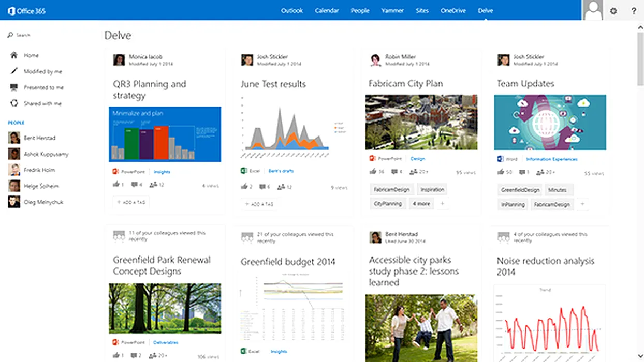
Task: Click plus to add tag on Team Updates
Action: coord(582,204)
